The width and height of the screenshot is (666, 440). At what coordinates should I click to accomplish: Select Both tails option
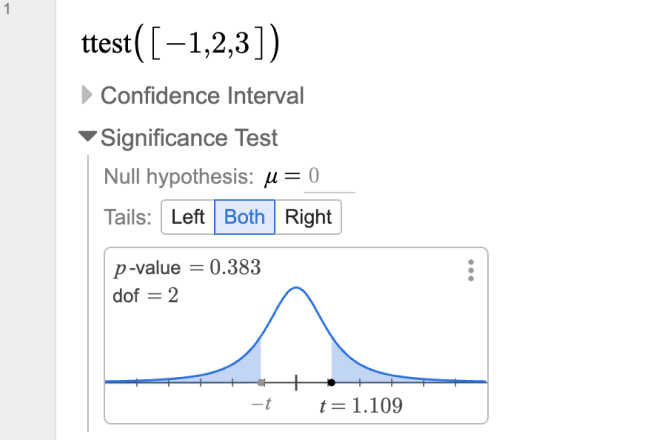245,217
